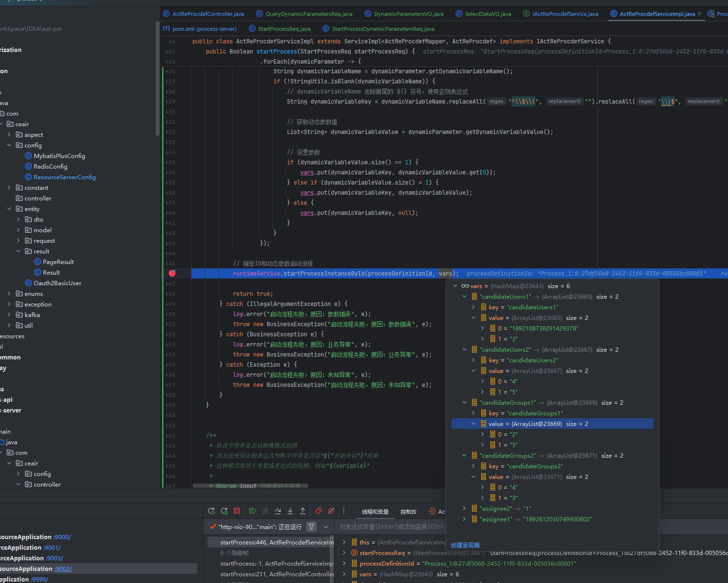
Task: Click the Rerun in debug mode icon
Action: pos(224,511)
